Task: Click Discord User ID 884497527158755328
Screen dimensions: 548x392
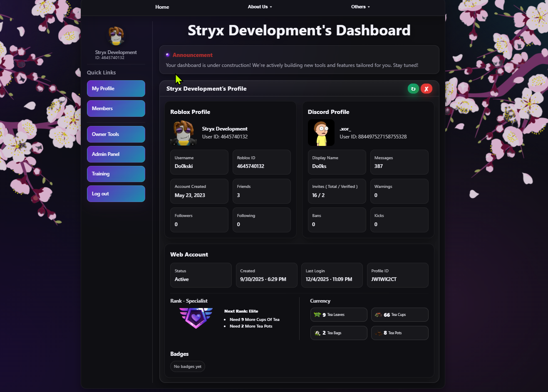Action: 373,137
